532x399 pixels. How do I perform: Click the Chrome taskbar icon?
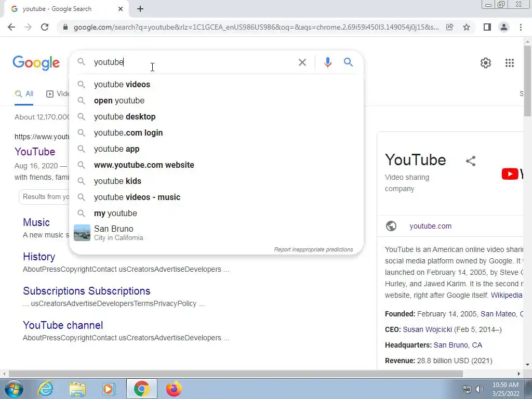141,389
